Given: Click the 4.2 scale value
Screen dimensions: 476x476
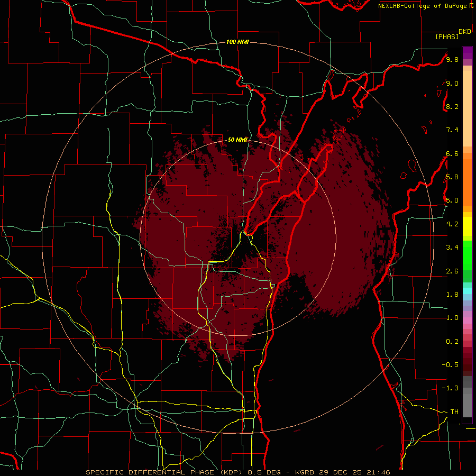Looking at the screenshot, I should [452, 224].
